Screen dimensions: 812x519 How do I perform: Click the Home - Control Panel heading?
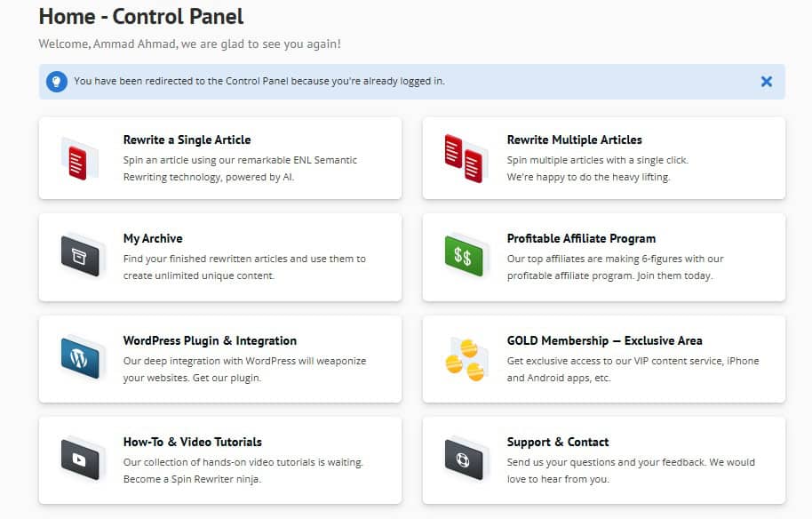click(x=141, y=16)
